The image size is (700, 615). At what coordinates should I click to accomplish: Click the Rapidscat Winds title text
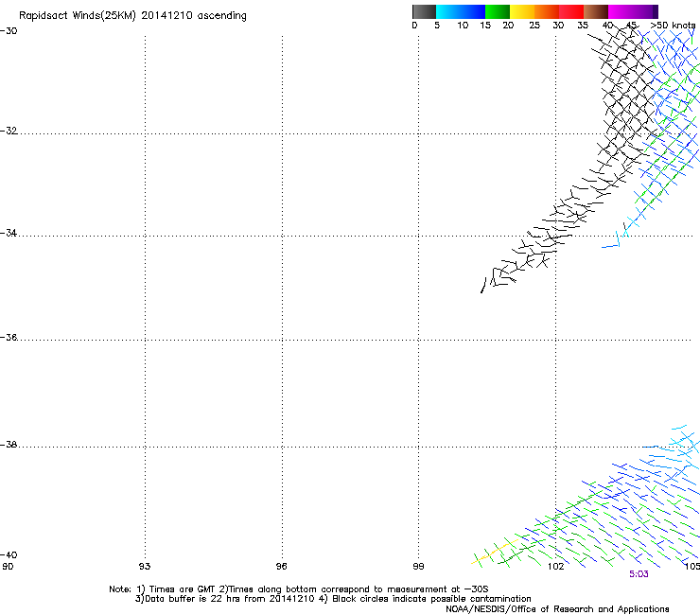132,16
